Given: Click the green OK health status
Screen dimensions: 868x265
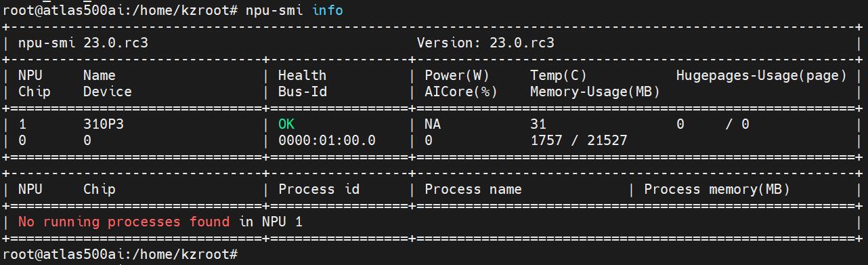Looking at the screenshot, I should [x=286, y=124].
